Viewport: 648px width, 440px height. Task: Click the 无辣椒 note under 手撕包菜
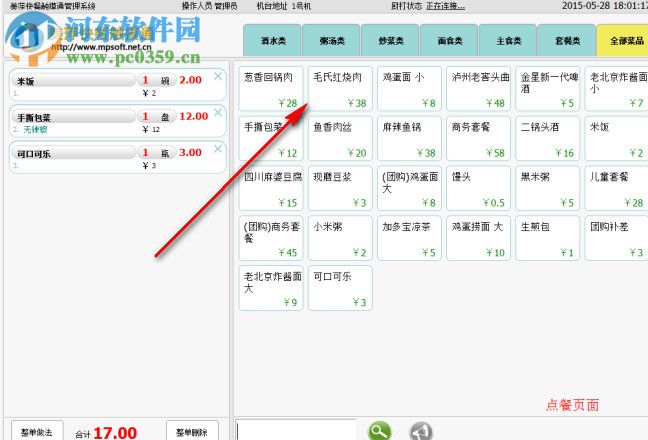pos(35,130)
